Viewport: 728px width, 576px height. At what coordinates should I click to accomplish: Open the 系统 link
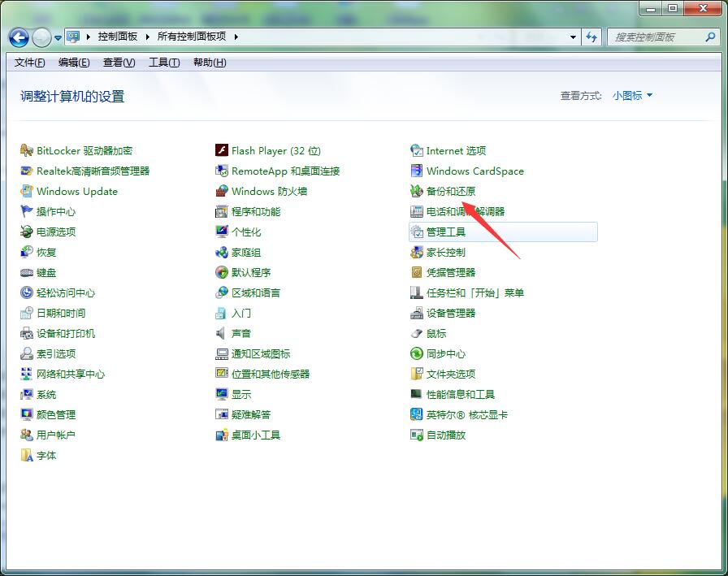coord(46,395)
